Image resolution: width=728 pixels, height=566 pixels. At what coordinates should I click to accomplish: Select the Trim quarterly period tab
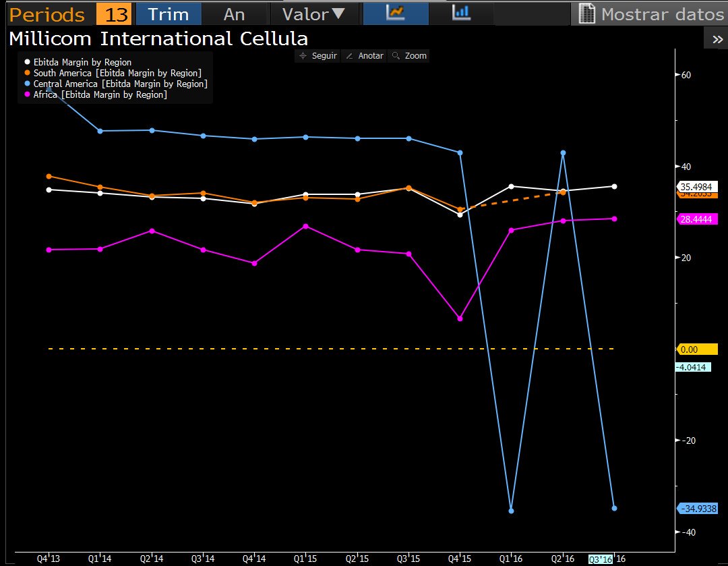(x=169, y=14)
